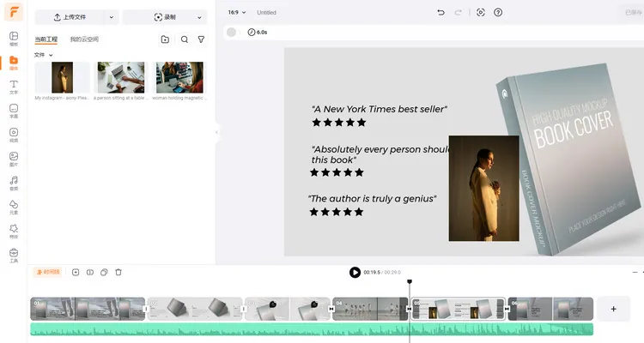This screenshot has height=343, width=644.
Task: Undo the last action
Action: click(440, 12)
